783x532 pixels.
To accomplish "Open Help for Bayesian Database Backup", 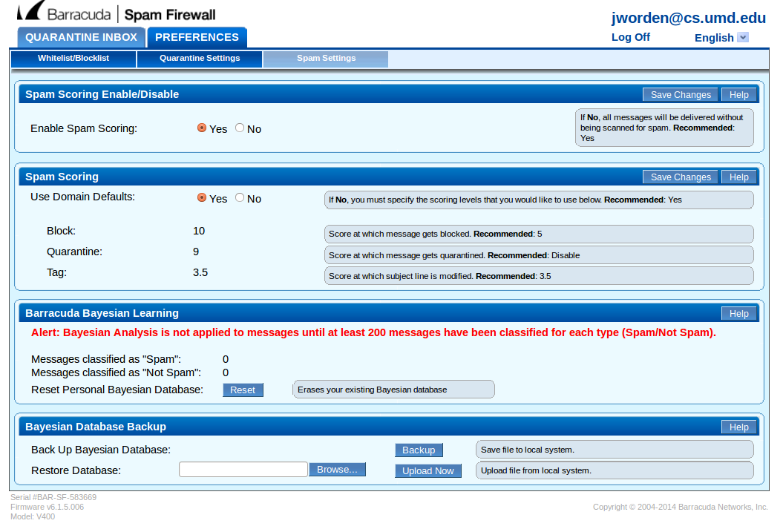I will click(738, 427).
